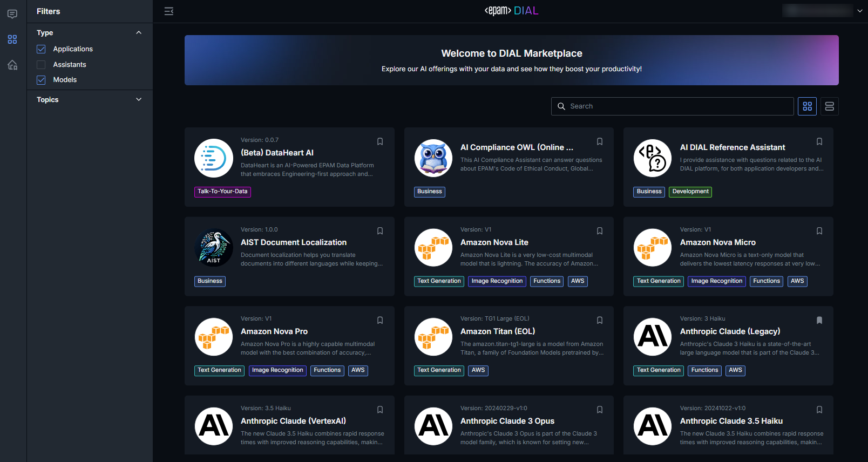Open the chat icon in left sidebar
Image resolution: width=868 pixels, height=462 pixels.
12,14
